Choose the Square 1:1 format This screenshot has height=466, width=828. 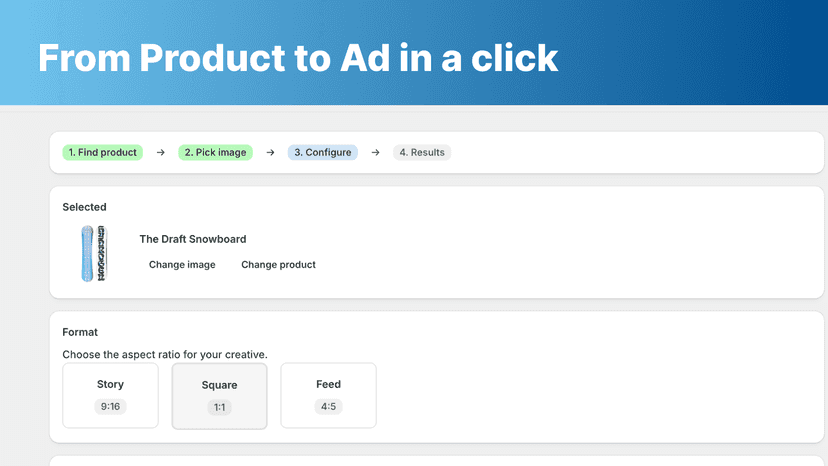(219, 396)
